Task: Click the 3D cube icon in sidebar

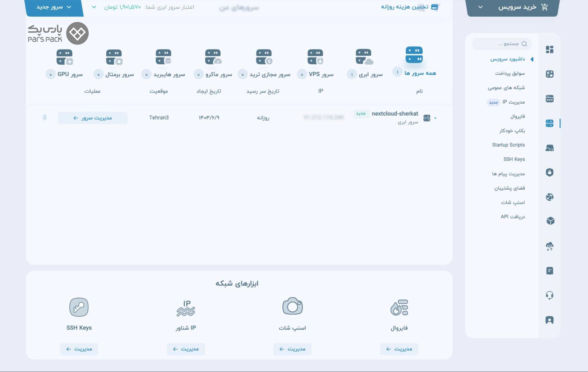Action: pos(550,221)
